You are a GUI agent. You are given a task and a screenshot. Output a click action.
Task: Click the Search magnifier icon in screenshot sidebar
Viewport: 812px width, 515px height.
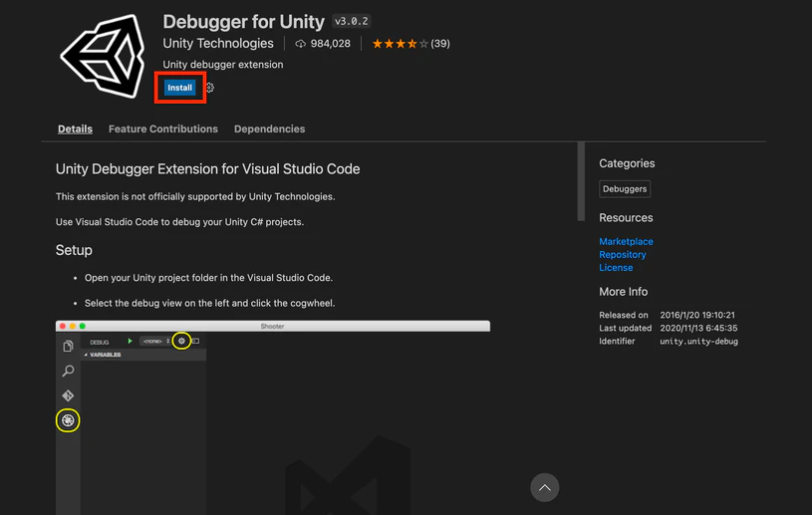[x=68, y=371]
